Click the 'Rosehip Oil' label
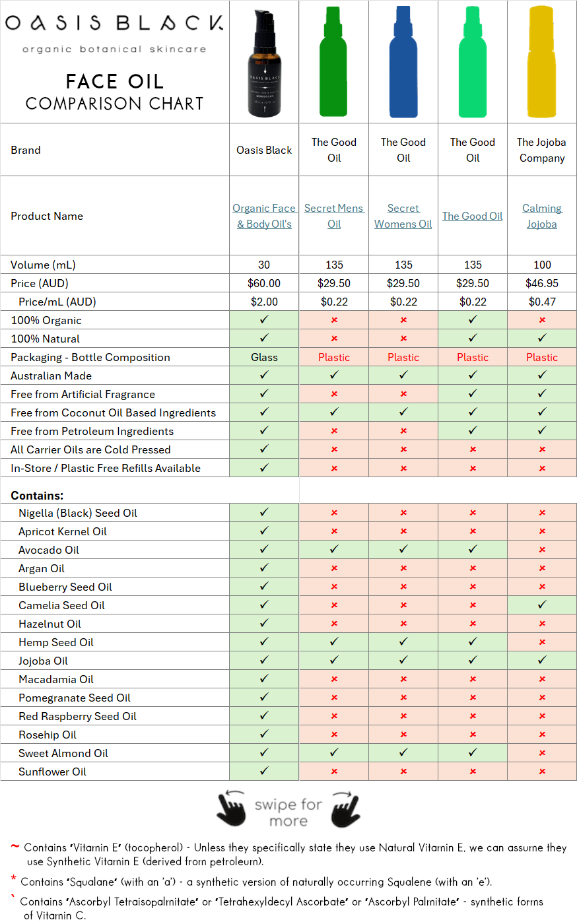This screenshot has height=924, width=577. tap(48, 735)
